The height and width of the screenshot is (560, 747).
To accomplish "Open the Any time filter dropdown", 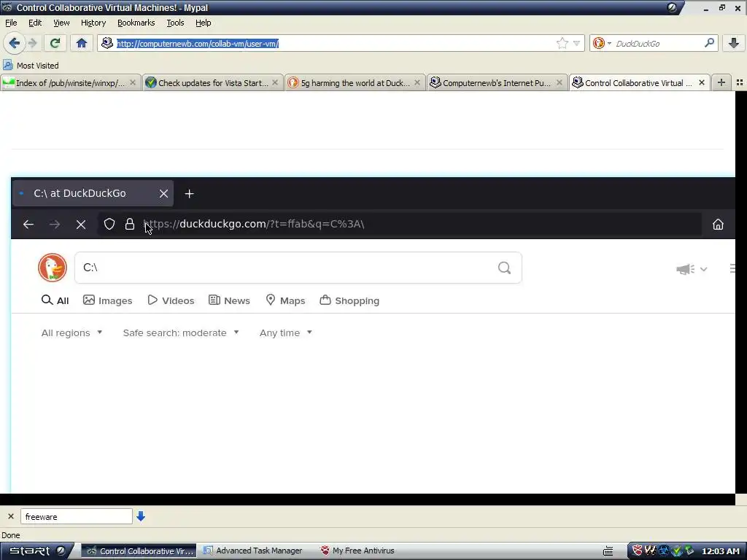I will coord(286,332).
